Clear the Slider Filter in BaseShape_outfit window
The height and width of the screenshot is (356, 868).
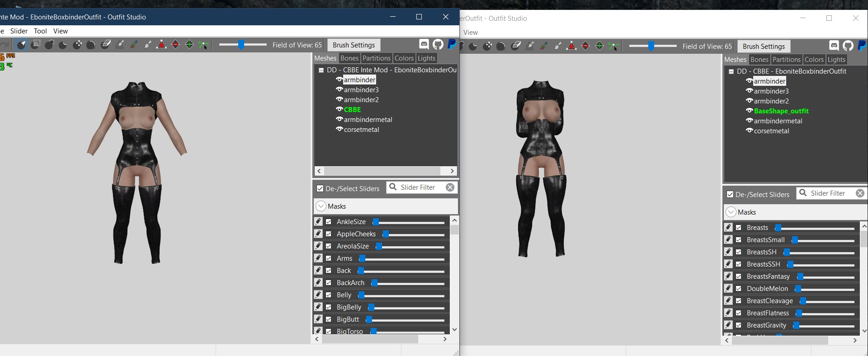[860, 193]
